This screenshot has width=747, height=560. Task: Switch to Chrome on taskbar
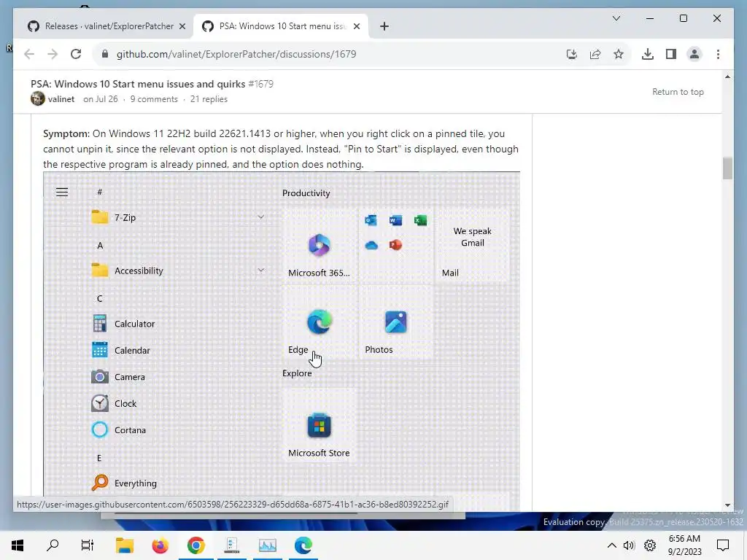(196, 545)
